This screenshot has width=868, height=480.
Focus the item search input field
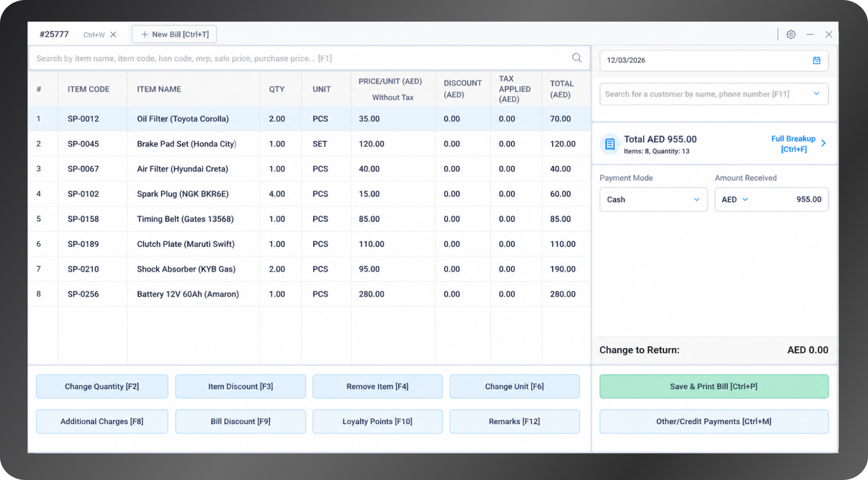click(x=300, y=59)
